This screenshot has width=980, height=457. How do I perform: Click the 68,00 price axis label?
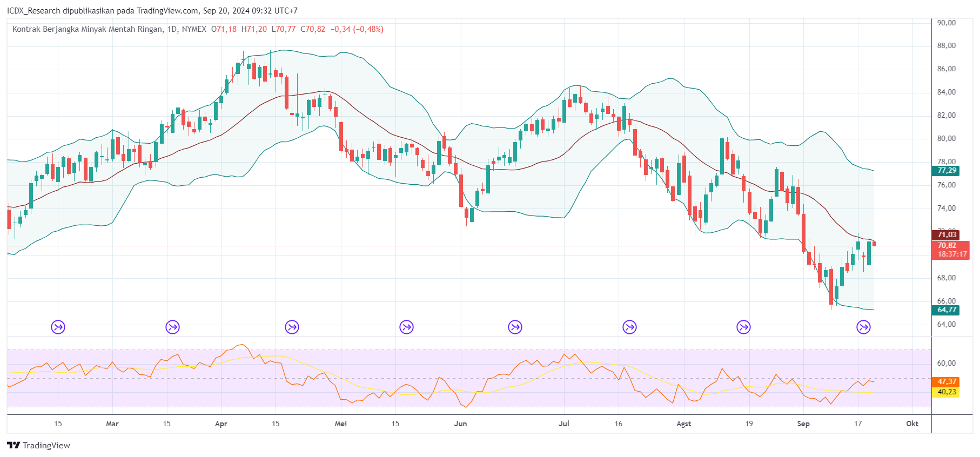tap(947, 278)
